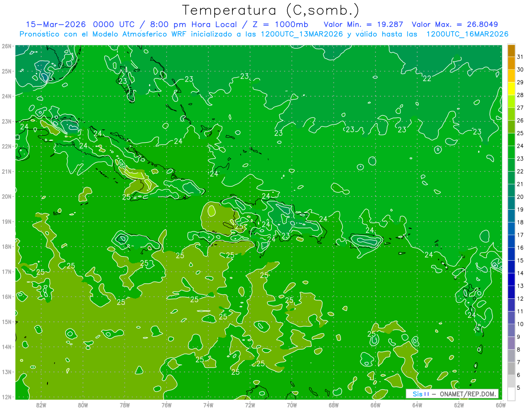Click the "72W" longitude axis label

coord(250,404)
